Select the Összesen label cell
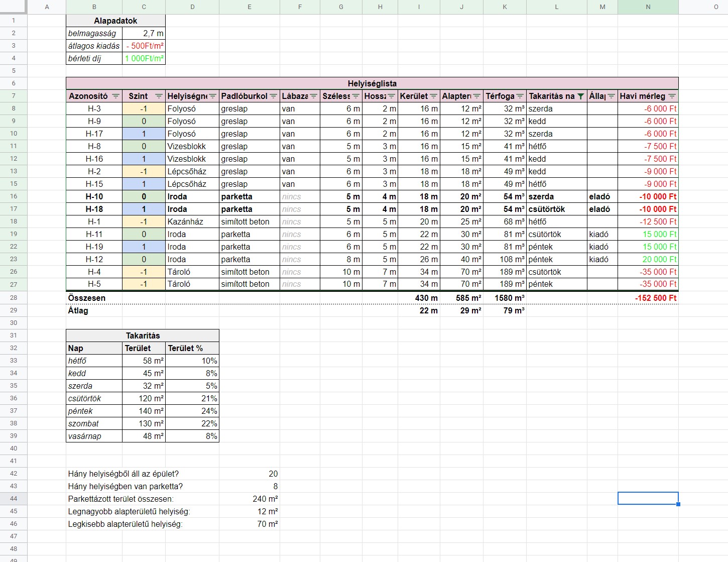The image size is (728, 562). [x=94, y=298]
